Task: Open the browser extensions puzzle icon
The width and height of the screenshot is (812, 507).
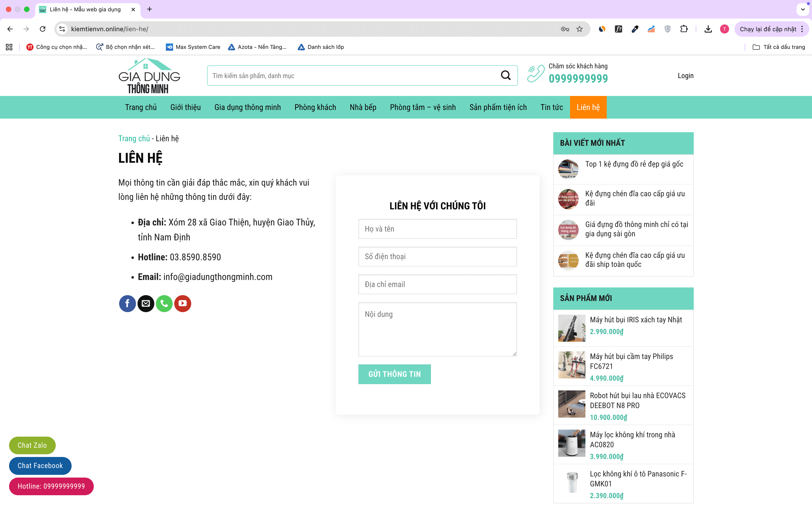Action: 684,29
